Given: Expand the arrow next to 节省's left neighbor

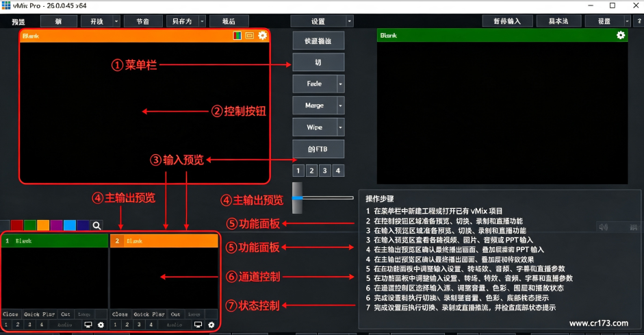Looking at the screenshot, I should pyautogui.click(x=116, y=21).
